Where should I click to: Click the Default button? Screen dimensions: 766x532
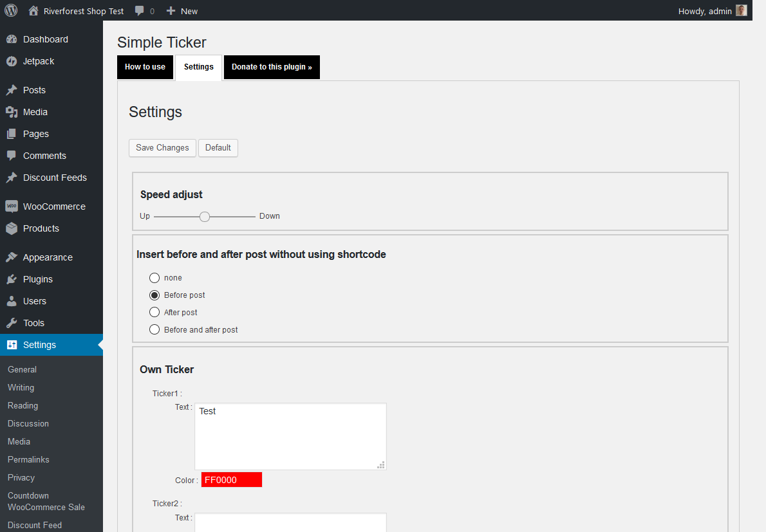tap(218, 148)
